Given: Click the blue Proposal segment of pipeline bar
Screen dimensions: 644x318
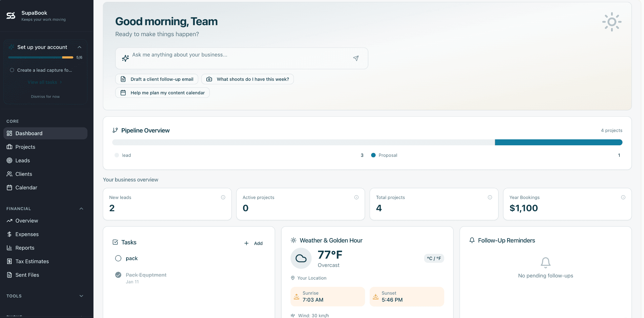Looking at the screenshot, I should [558, 142].
